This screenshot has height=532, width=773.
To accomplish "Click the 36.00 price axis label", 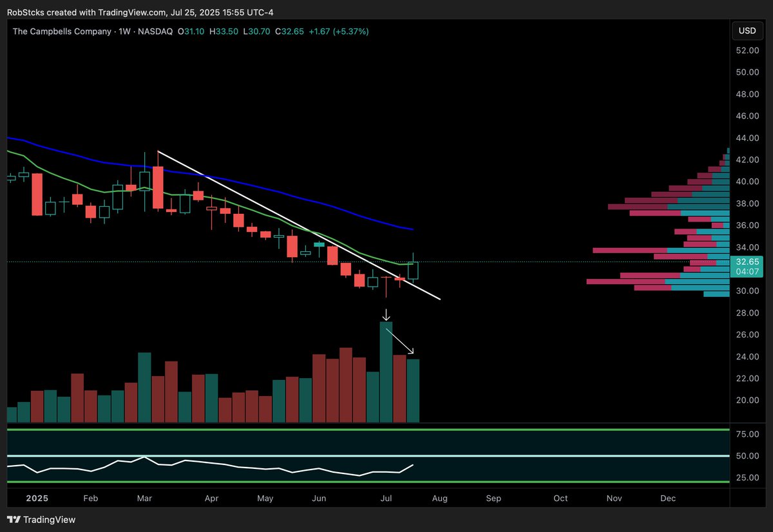I will [747, 225].
